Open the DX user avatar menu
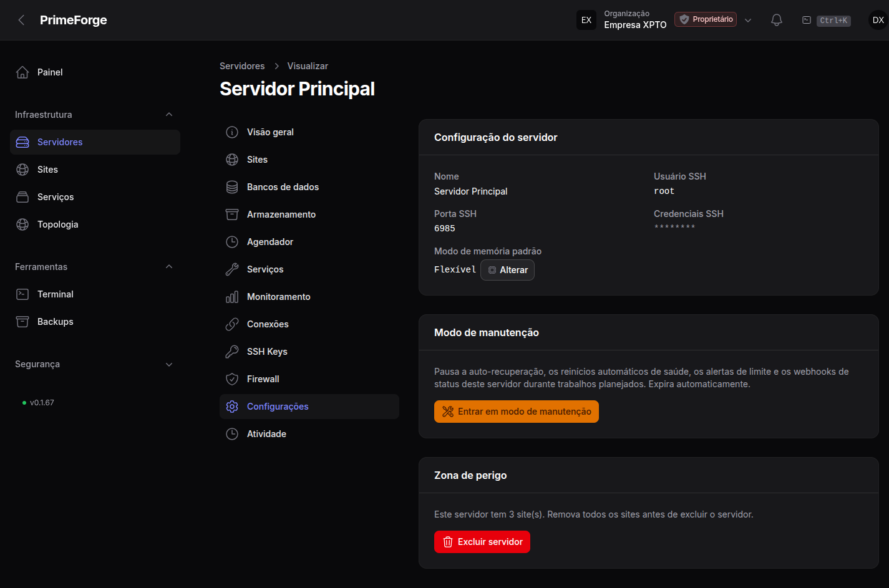Image resolution: width=889 pixels, height=588 pixels. tap(878, 20)
